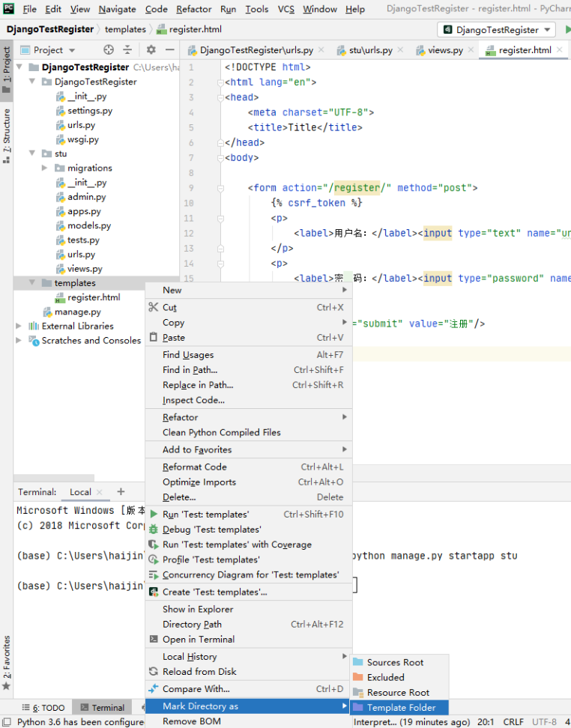This screenshot has width=571, height=728.
Task: Click the add new terminal session plus icon
Action: point(121,492)
